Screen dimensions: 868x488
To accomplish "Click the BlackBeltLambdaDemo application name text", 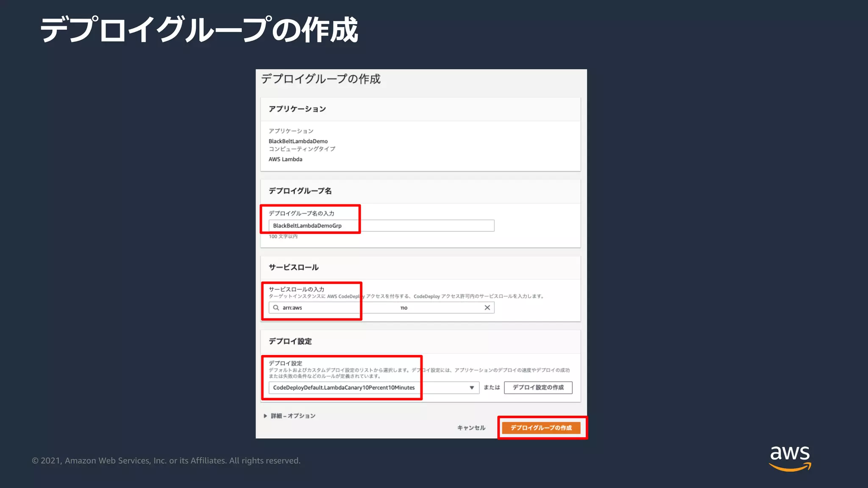I will click(298, 141).
